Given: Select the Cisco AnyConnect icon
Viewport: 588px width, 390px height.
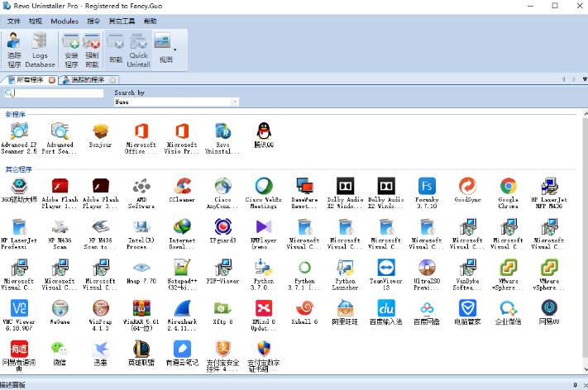Looking at the screenshot, I should 222,186.
